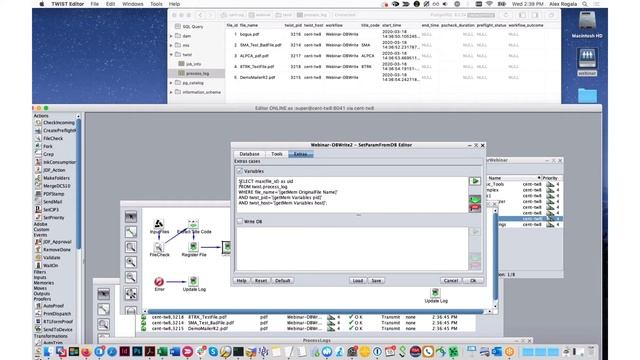This screenshot has height=360, width=640.
Task: Click the Input Files node in workflow
Action: [159, 226]
